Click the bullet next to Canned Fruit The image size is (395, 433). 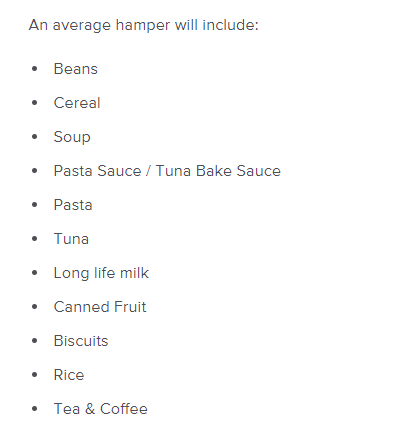tap(34, 307)
